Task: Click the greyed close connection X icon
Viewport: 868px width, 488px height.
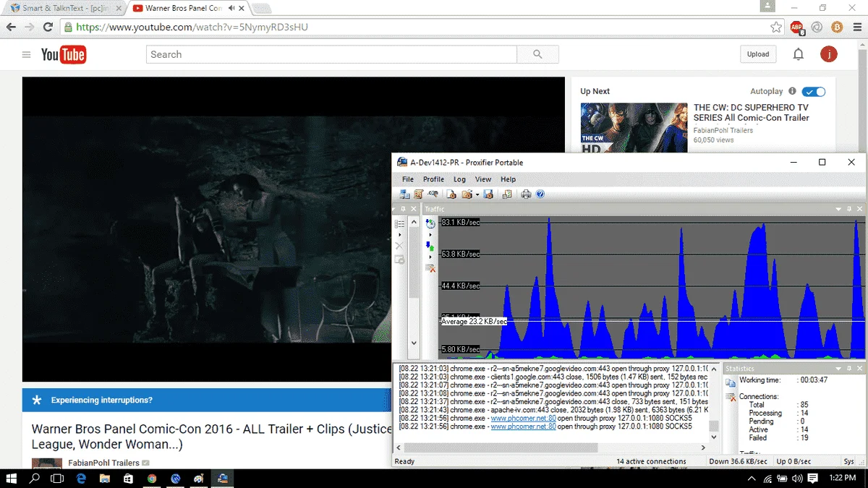Action: (x=399, y=246)
